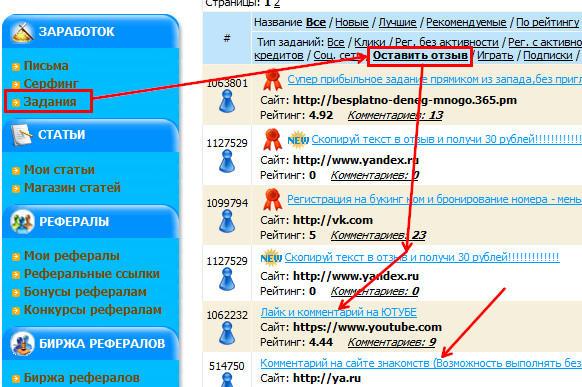
Task: Open Письма in the sidebar
Action: coord(46,66)
